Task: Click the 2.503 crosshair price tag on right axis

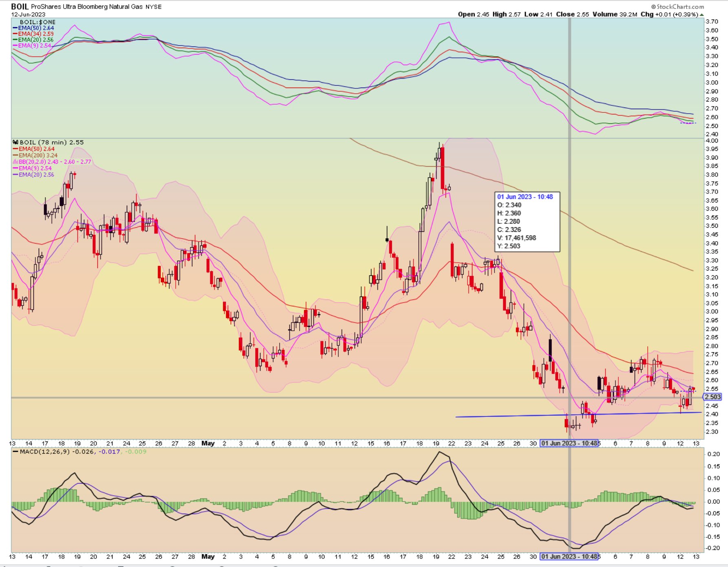Action: point(713,397)
